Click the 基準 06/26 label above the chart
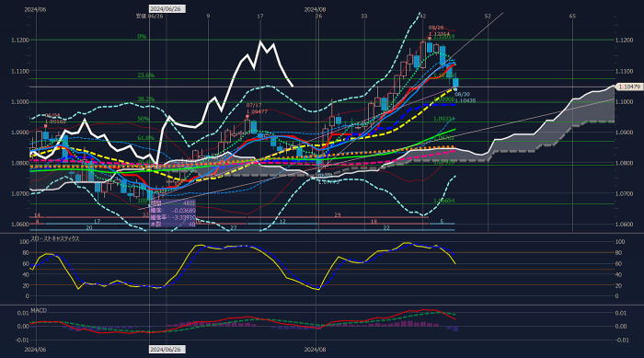This screenshot has height=358, width=644. pyautogui.click(x=149, y=16)
